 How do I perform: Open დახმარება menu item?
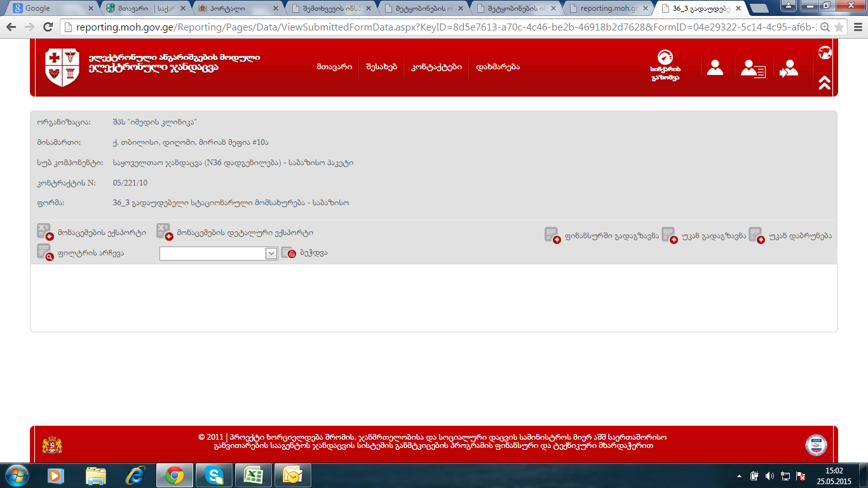(x=498, y=67)
